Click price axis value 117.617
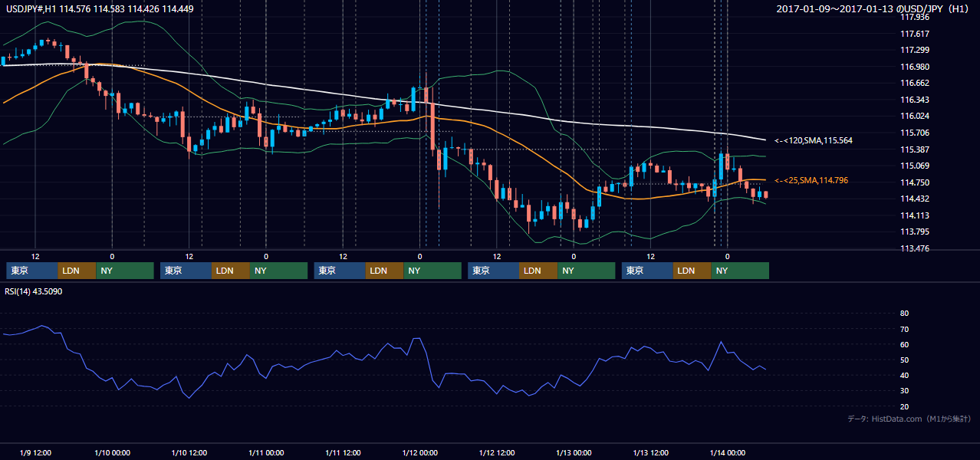Screen dimensions: 980x460 click(x=914, y=34)
